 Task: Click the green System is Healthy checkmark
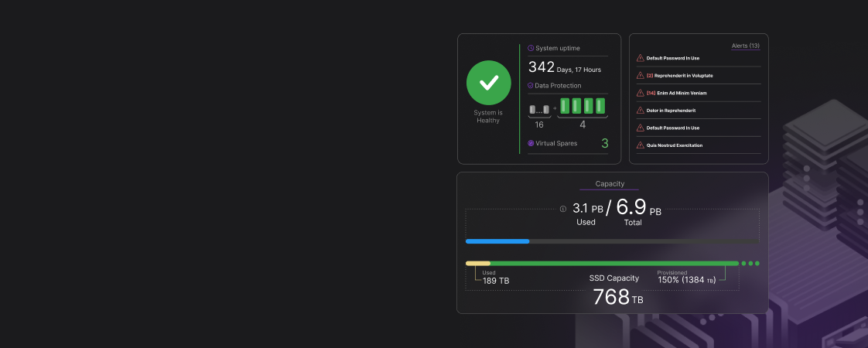click(x=489, y=83)
